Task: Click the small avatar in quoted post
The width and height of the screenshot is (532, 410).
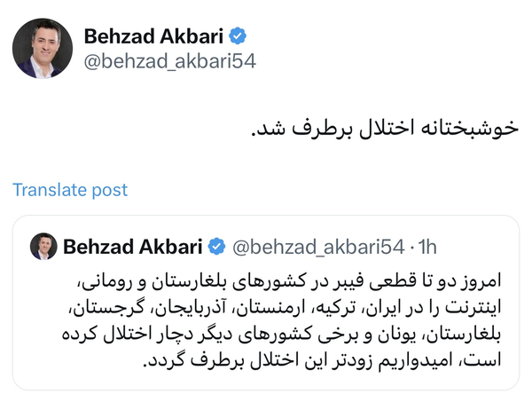Action: pos(43,245)
